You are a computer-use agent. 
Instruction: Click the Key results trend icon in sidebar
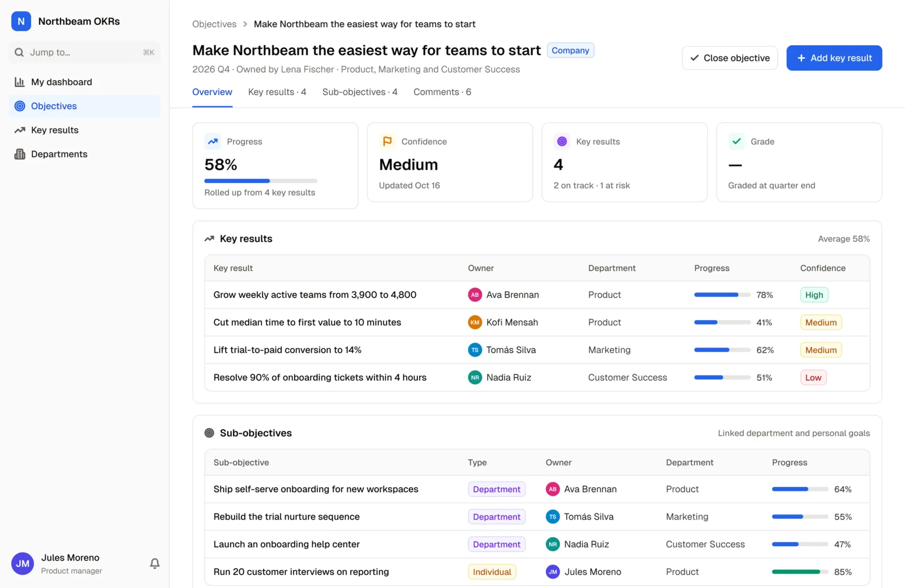click(x=20, y=130)
